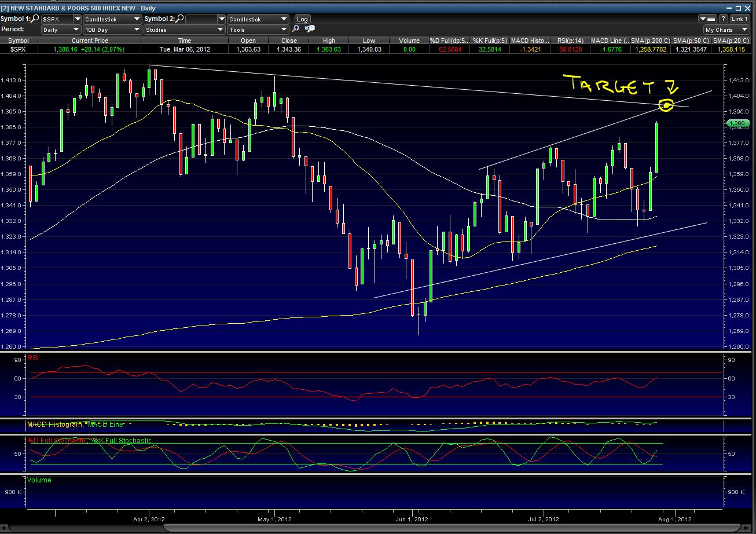Open the panel menu list icon
This screenshot has height=534, width=756.
(x=709, y=19)
